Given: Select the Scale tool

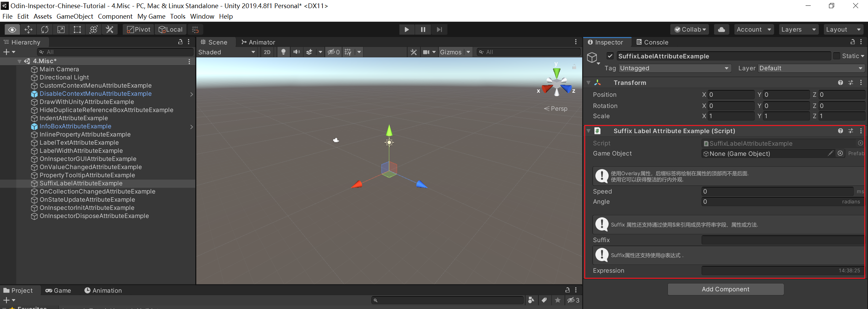Looking at the screenshot, I should [61, 30].
